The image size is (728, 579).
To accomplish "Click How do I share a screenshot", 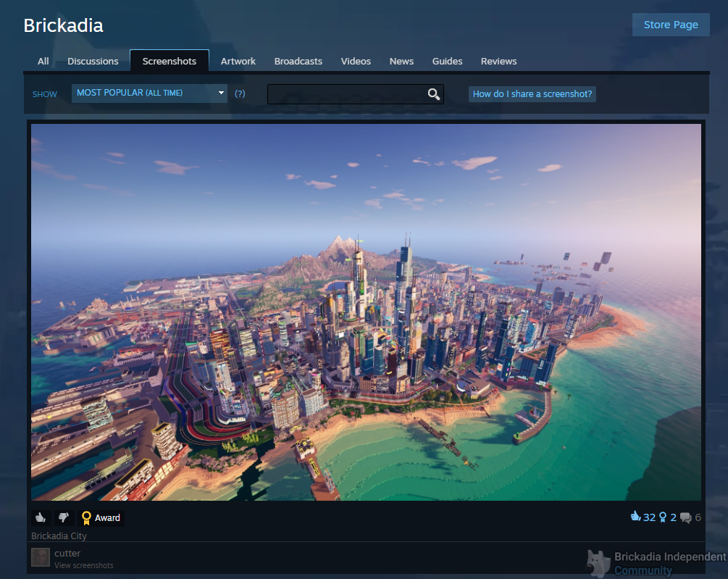I will point(532,94).
